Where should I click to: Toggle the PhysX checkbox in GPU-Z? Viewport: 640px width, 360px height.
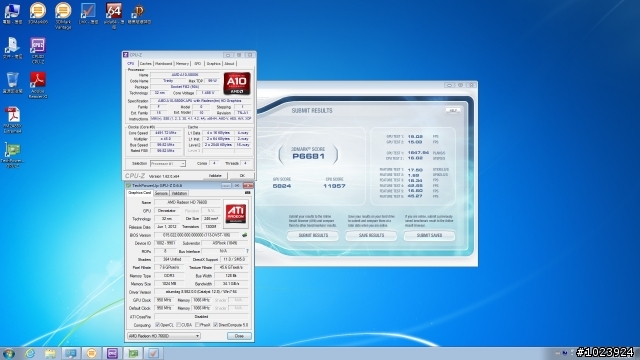[197, 325]
